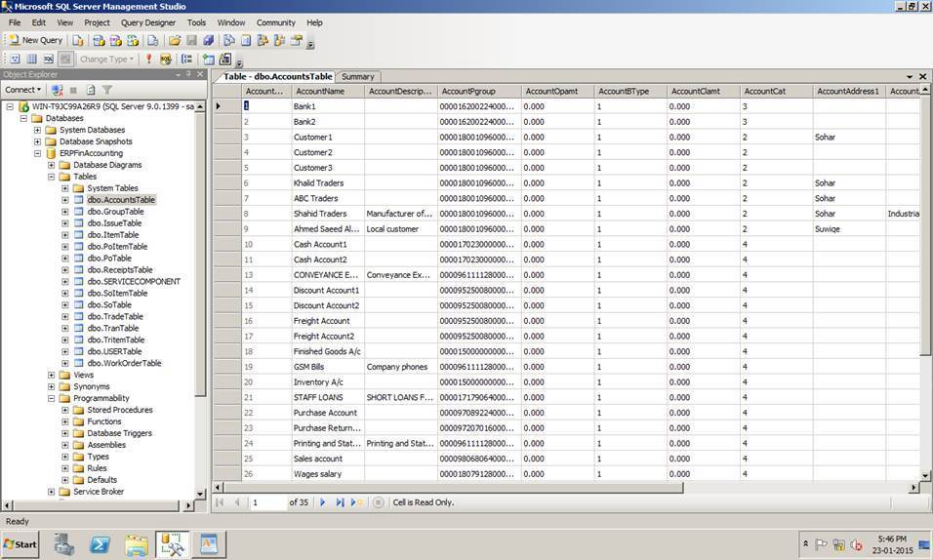Open the Tools menu
The width and height of the screenshot is (933, 560).
[196, 22]
